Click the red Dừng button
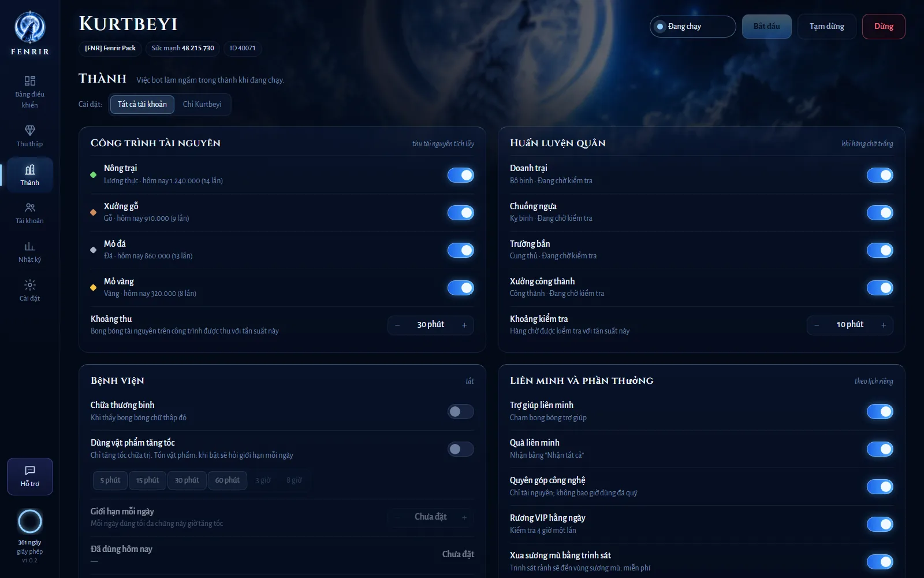This screenshot has height=578, width=924. 884,27
